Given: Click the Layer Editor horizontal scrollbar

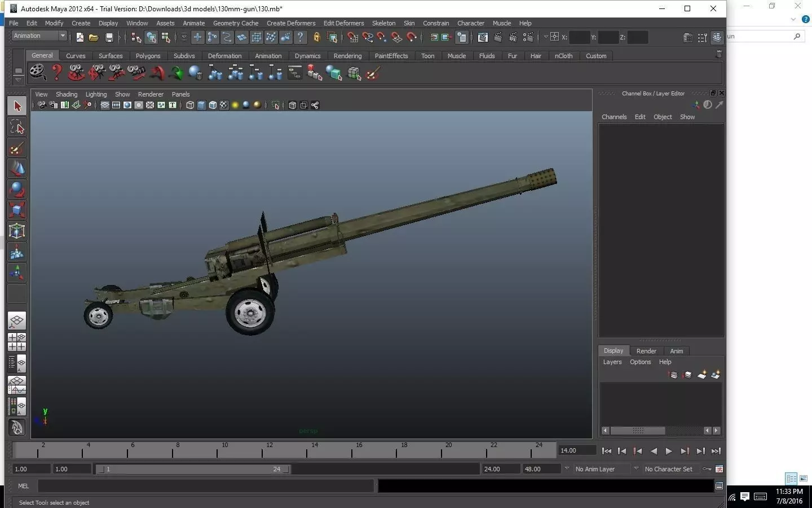Looking at the screenshot, I should pyautogui.click(x=638, y=431).
